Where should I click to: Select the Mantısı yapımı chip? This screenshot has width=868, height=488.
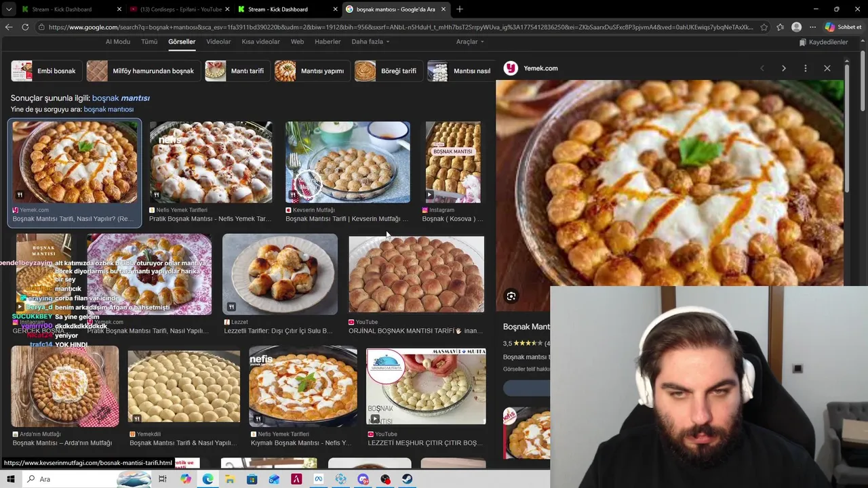311,71
